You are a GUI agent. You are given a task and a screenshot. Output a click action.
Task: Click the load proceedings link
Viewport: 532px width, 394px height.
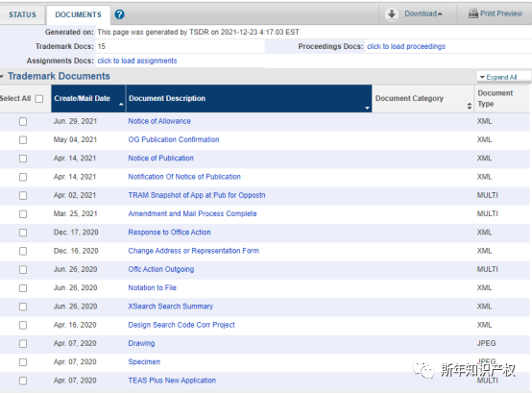tap(406, 46)
